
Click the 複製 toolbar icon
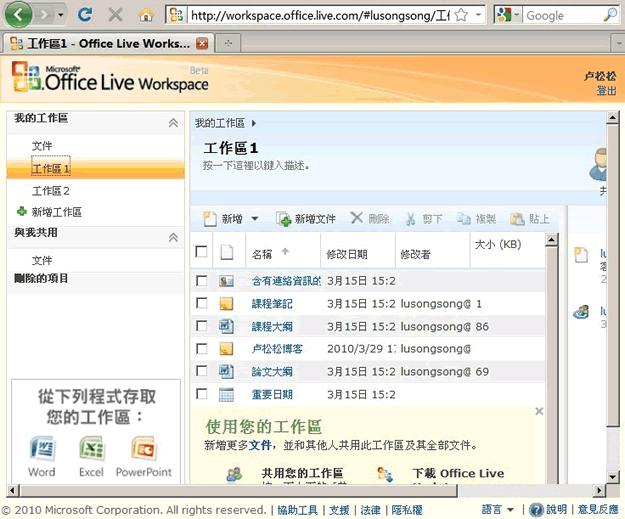464,218
